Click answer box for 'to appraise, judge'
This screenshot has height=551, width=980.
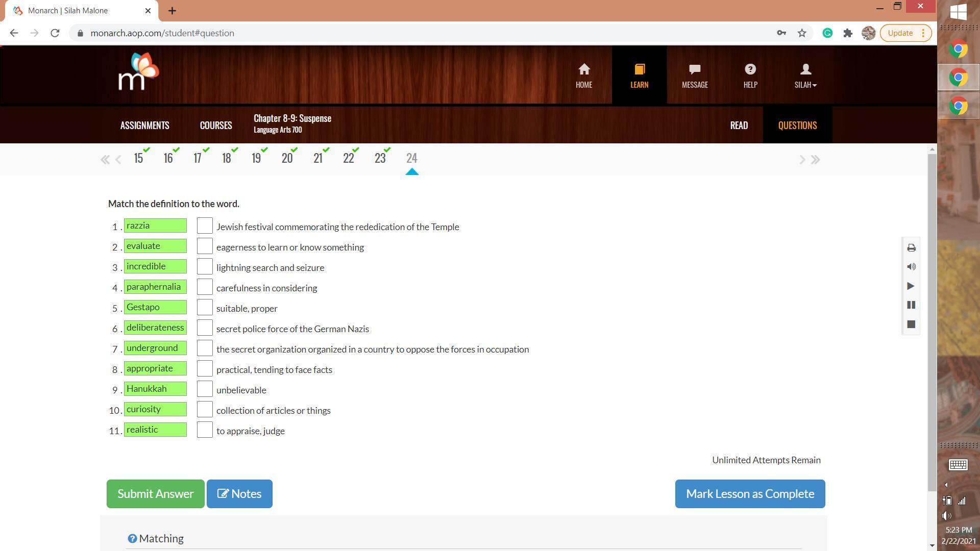coord(205,430)
